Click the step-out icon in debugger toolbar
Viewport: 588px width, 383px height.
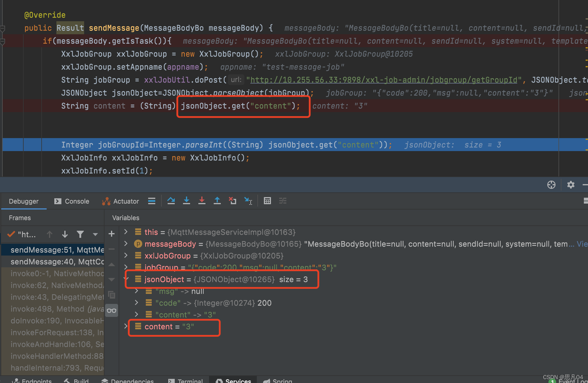pyautogui.click(x=217, y=201)
